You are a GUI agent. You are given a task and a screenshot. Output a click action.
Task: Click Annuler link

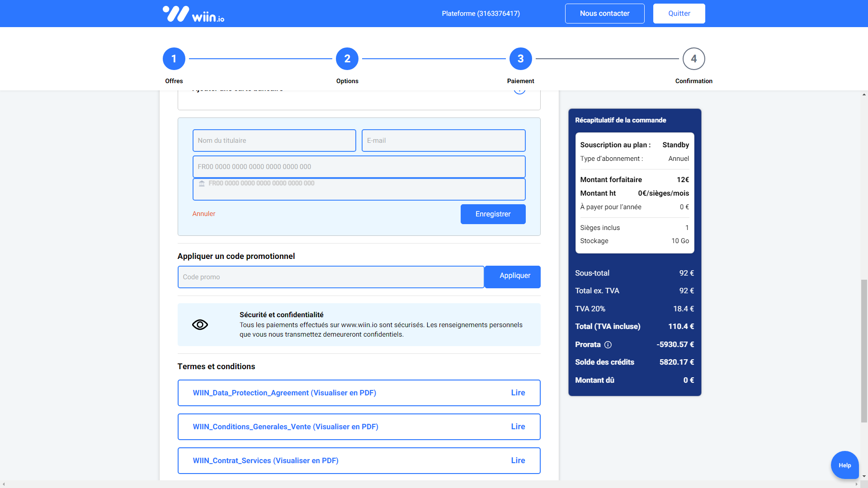click(x=204, y=214)
